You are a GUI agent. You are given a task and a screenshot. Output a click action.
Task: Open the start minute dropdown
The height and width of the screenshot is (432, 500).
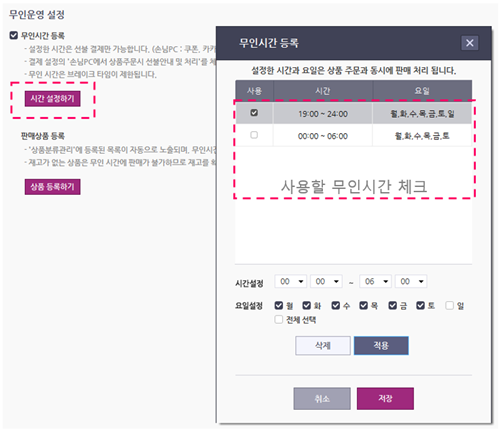coord(326,281)
